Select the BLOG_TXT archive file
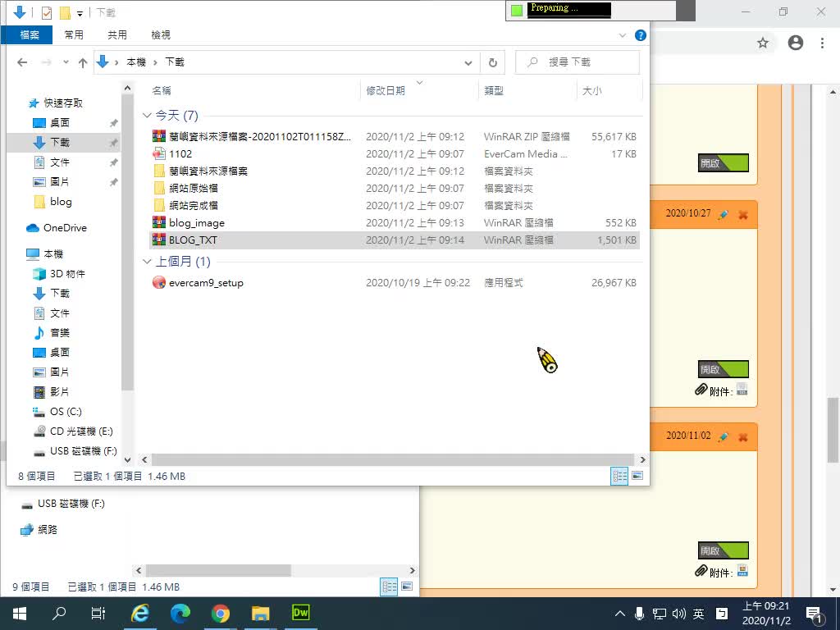The width and height of the screenshot is (840, 630). tap(394, 240)
